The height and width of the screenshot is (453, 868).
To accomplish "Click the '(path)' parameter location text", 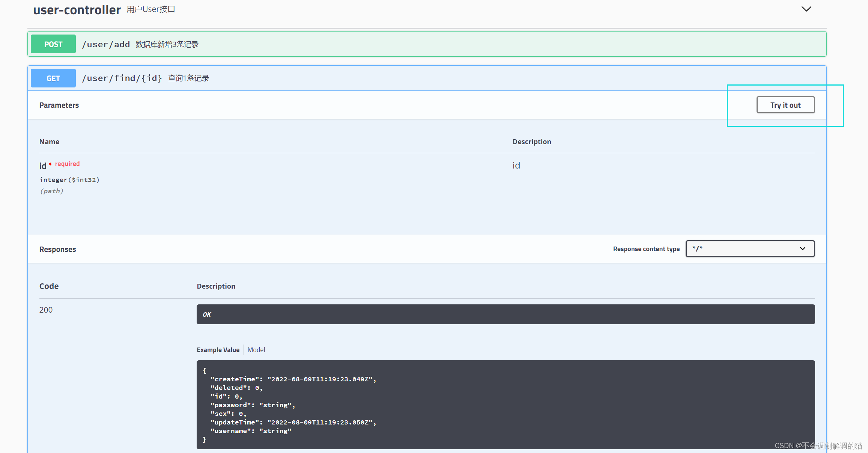I will pos(51,191).
